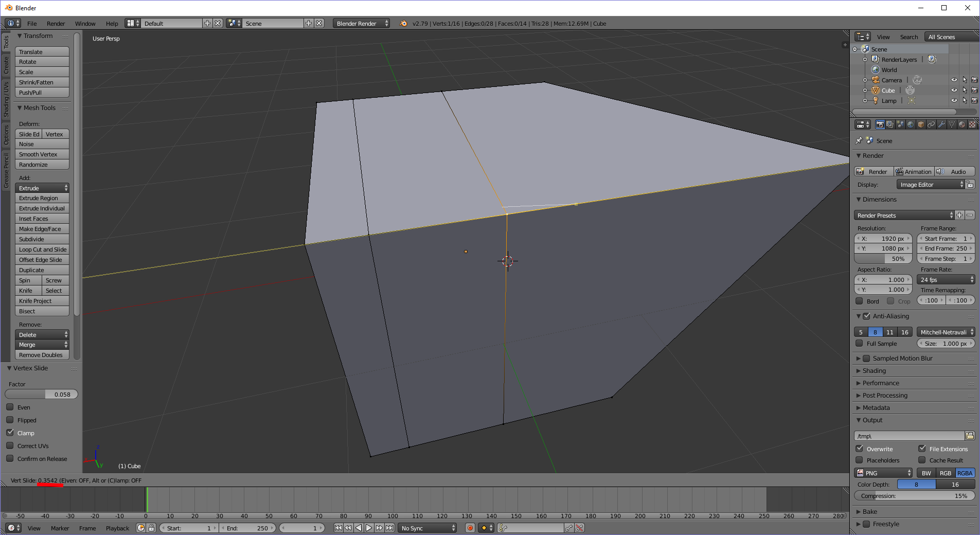
Task: Open timeline Marker menu
Action: coord(60,528)
